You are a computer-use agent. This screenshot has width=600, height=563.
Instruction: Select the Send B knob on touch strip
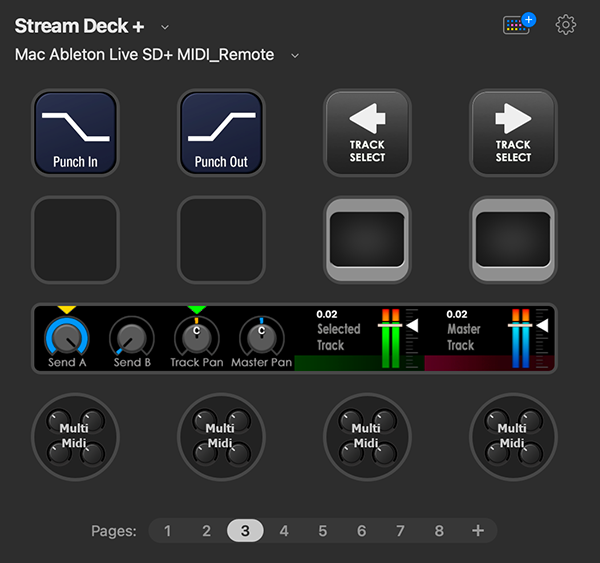click(132, 339)
